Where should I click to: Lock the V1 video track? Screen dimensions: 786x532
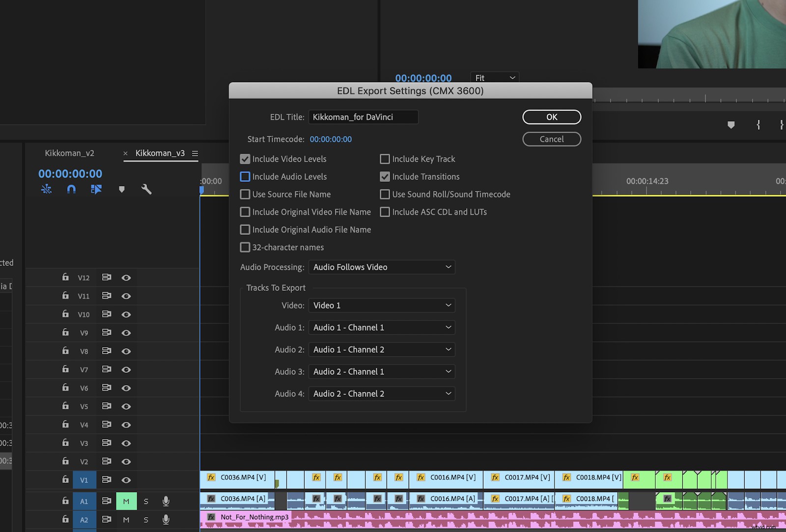coord(65,480)
